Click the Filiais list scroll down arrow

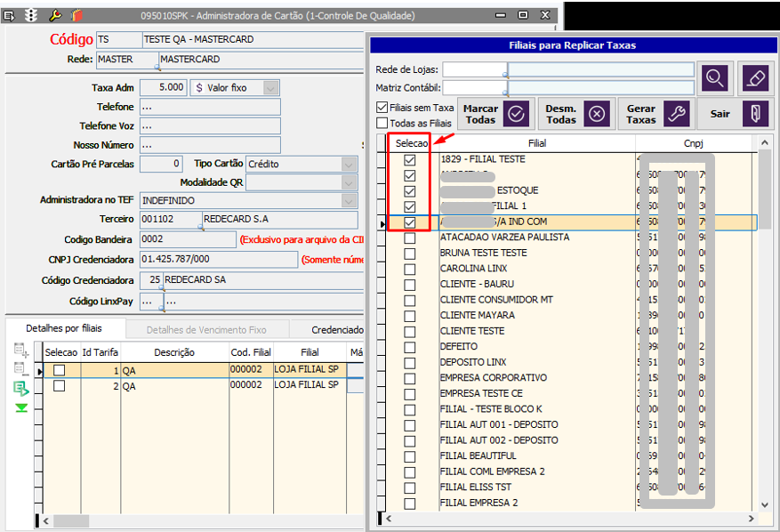[765, 504]
